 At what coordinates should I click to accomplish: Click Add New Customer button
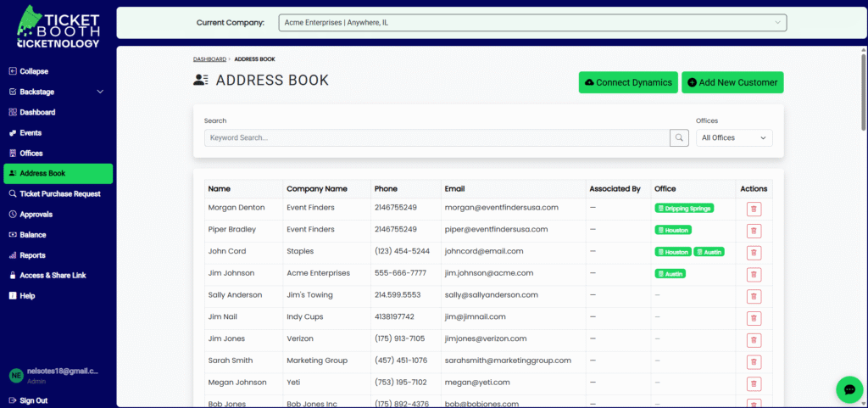[732, 82]
